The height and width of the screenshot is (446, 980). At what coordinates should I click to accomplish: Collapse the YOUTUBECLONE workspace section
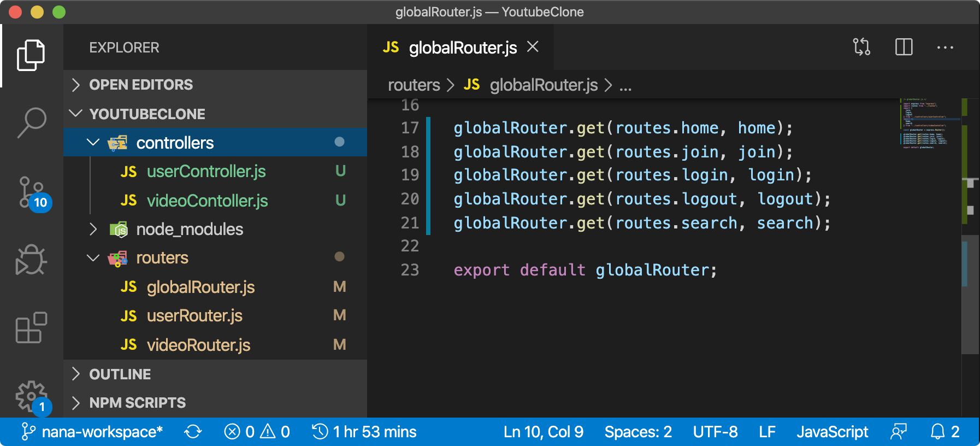pos(215,114)
